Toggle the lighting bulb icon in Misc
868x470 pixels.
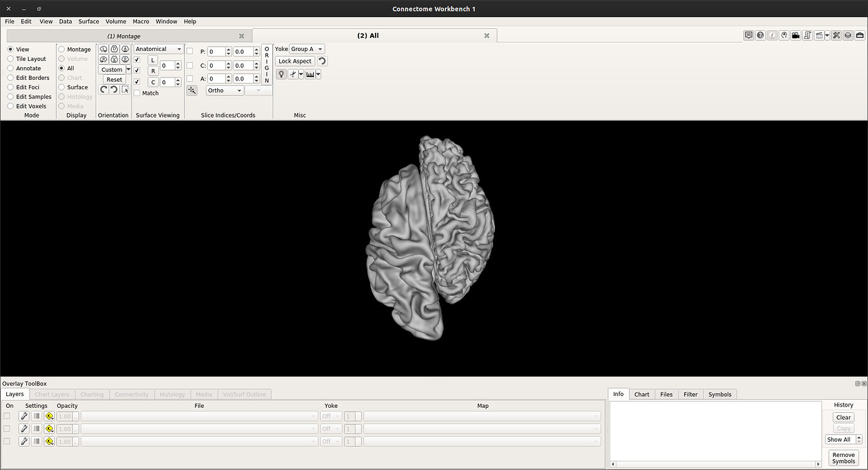pos(281,74)
